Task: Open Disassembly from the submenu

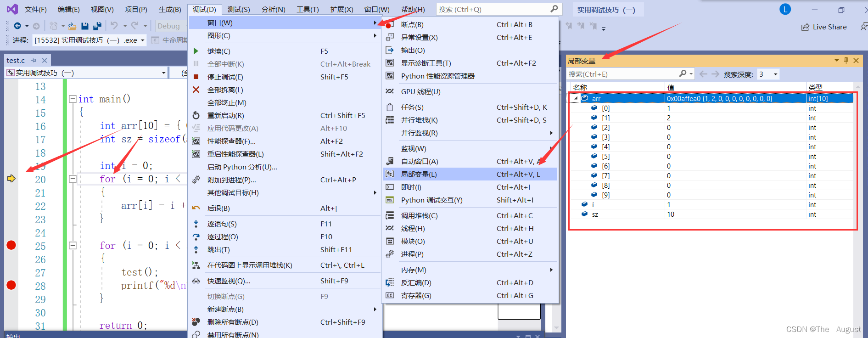Action: pos(470,282)
